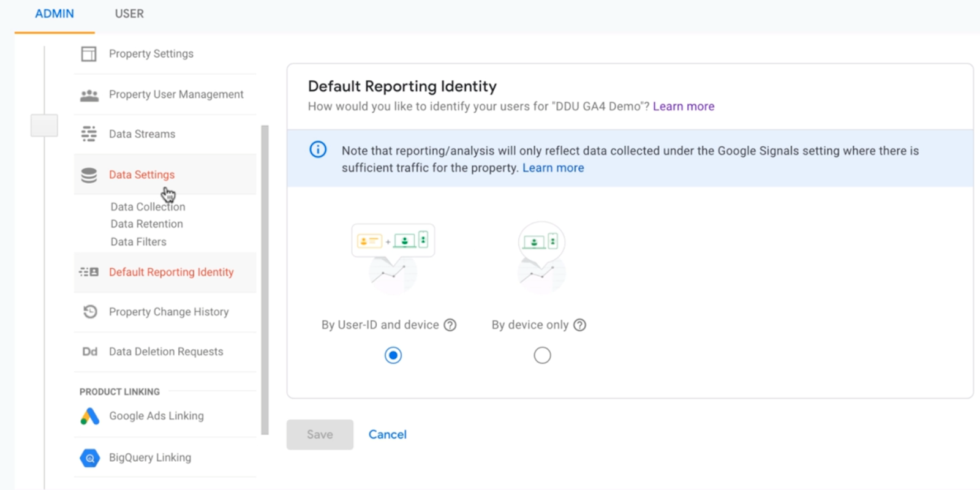Click Learn more link in the blue note
980x490 pixels.
[553, 168]
